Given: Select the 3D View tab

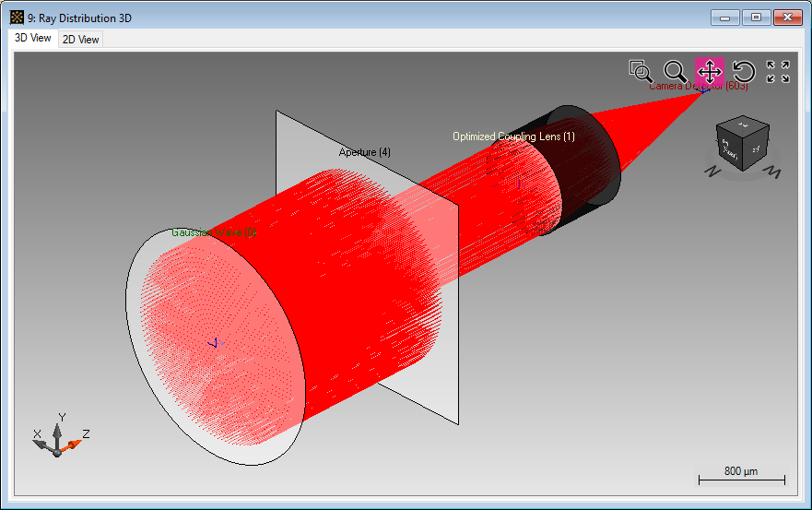Looking at the screenshot, I should point(33,39).
